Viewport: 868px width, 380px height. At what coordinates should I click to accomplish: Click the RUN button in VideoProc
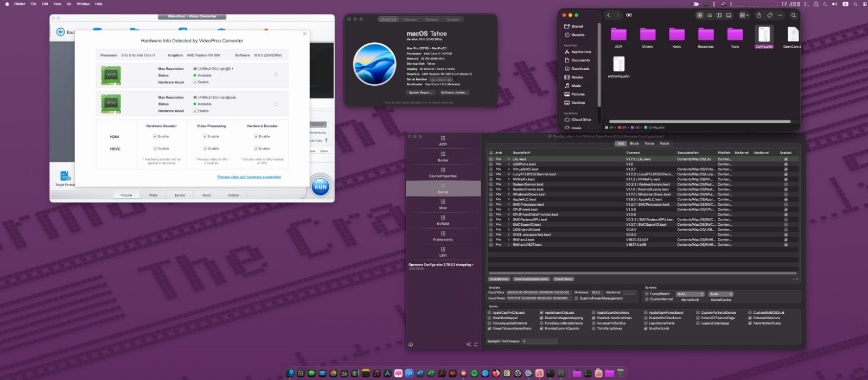(x=321, y=187)
